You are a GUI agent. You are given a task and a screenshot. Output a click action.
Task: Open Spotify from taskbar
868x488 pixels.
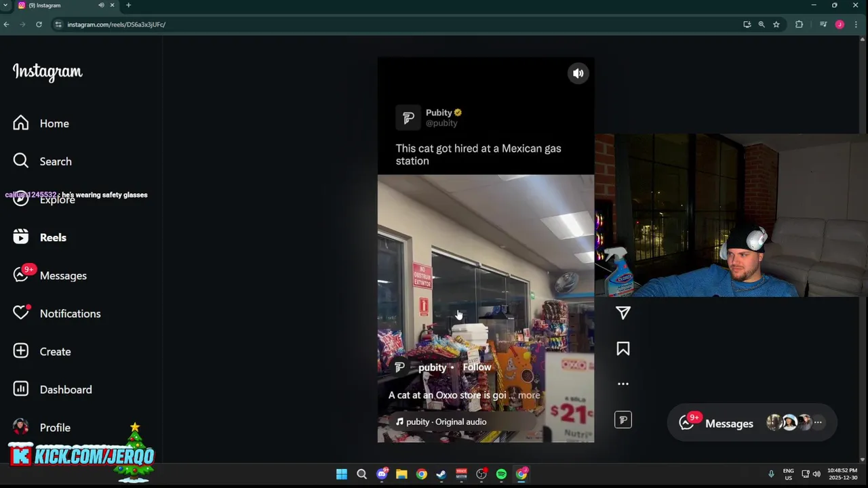coord(501,474)
